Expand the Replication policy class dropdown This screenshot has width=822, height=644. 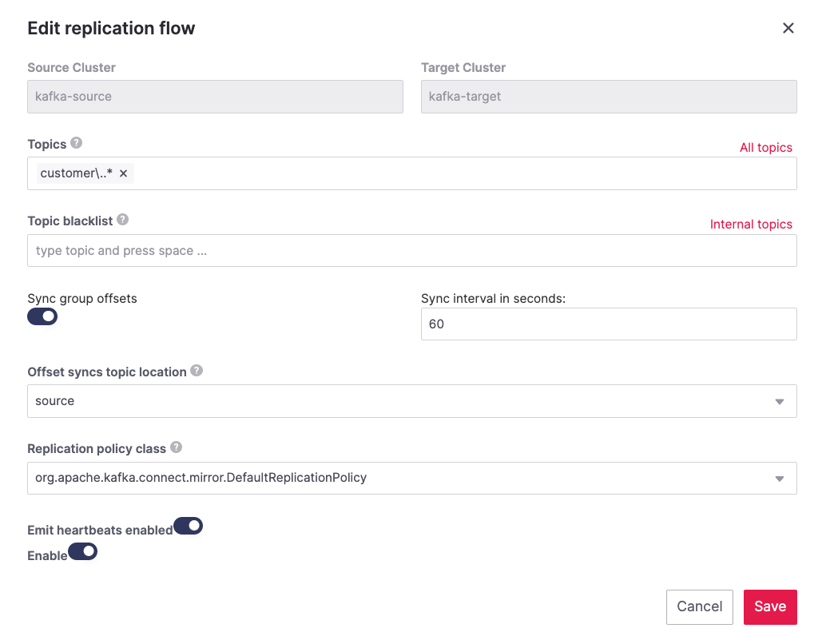tap(779, 477)
